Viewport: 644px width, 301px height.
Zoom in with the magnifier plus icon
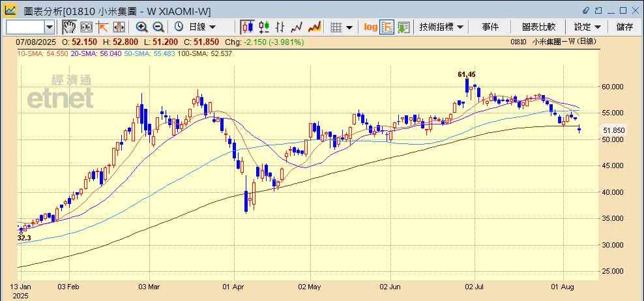(x=141, y=27)
